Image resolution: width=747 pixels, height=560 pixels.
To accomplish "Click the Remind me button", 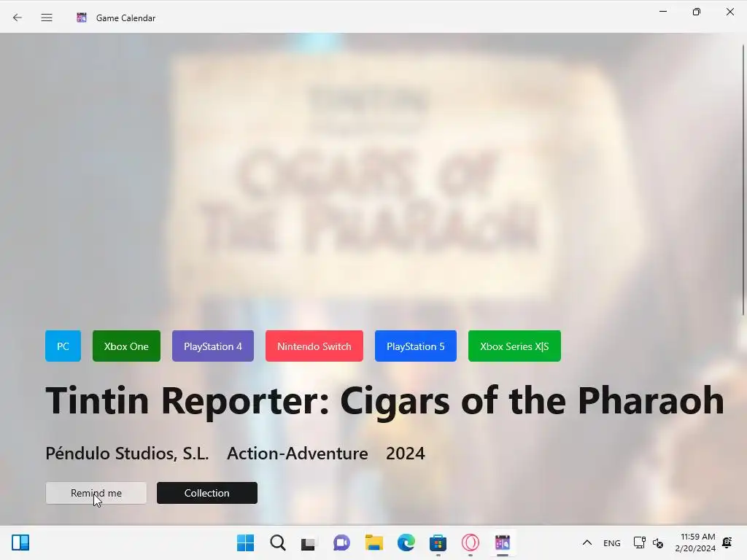I will pos(96,493).
